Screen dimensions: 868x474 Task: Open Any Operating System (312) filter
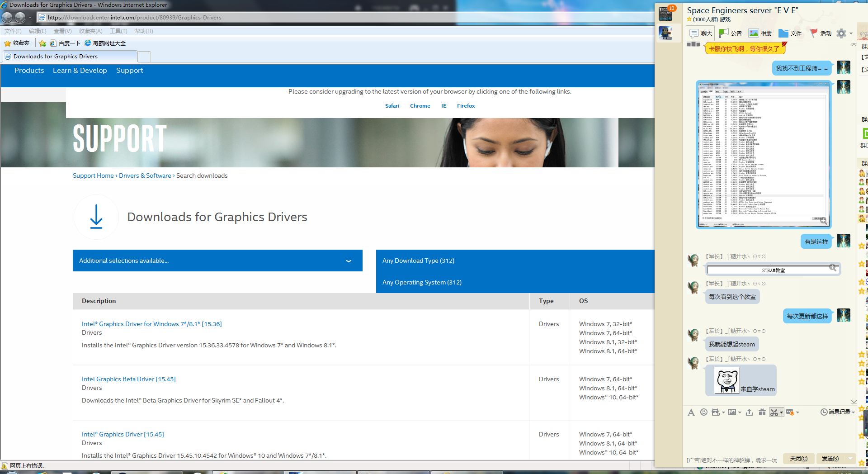click(x=515, y=282)
